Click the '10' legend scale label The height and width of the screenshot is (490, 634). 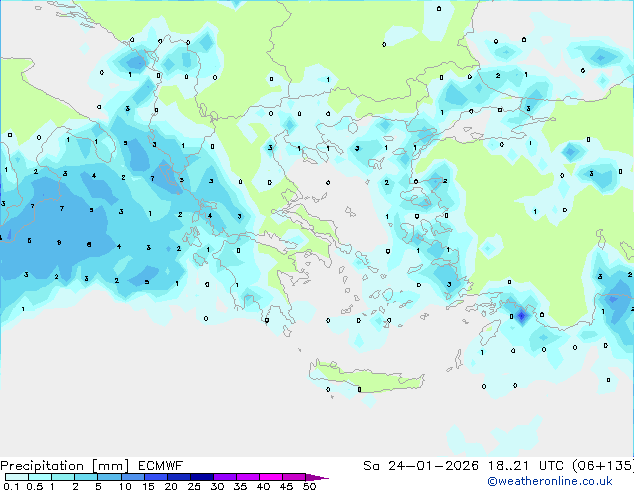click(x=125, y=486)
